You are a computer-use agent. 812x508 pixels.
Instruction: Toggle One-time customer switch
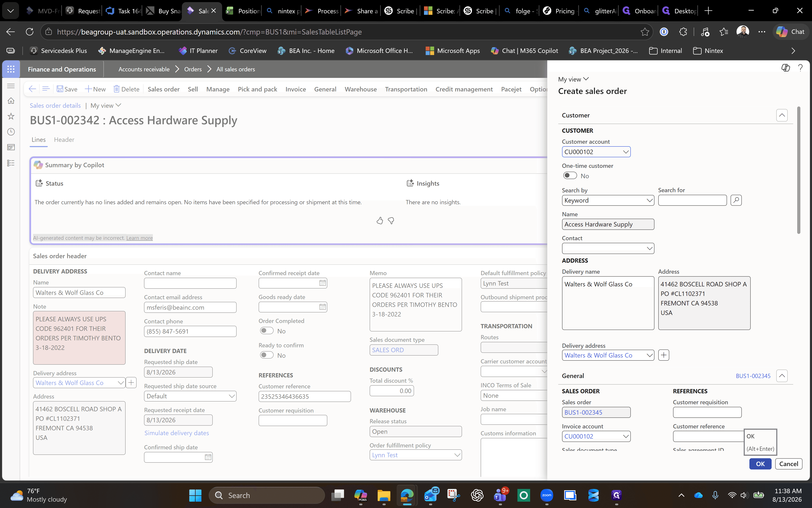[570, 176]
